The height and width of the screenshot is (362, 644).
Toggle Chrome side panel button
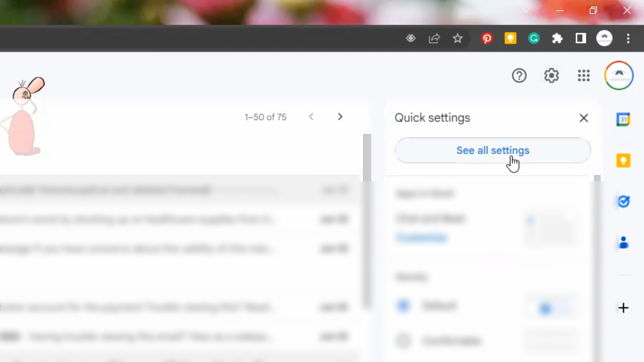(x=581, y=39)
